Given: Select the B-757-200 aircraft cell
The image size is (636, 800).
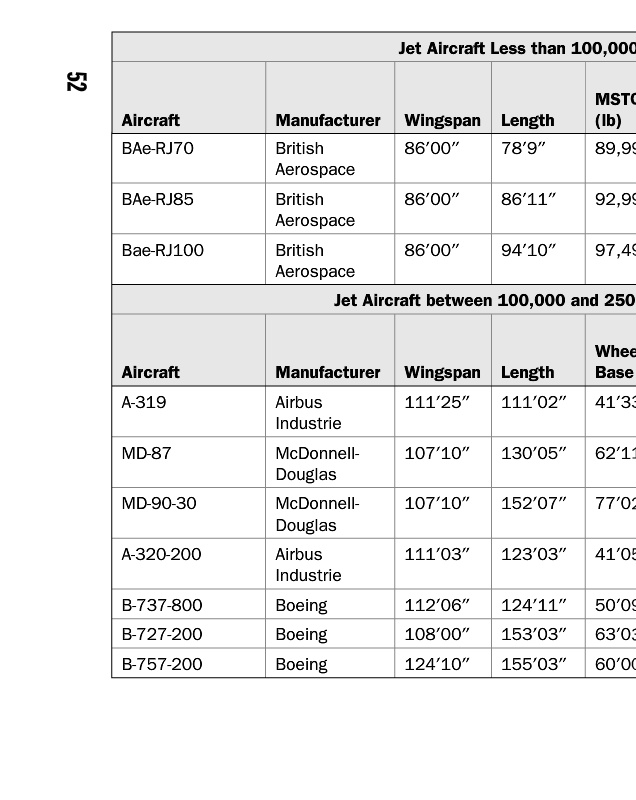Looking at the screenshot, I should click(x=162, y=665).
